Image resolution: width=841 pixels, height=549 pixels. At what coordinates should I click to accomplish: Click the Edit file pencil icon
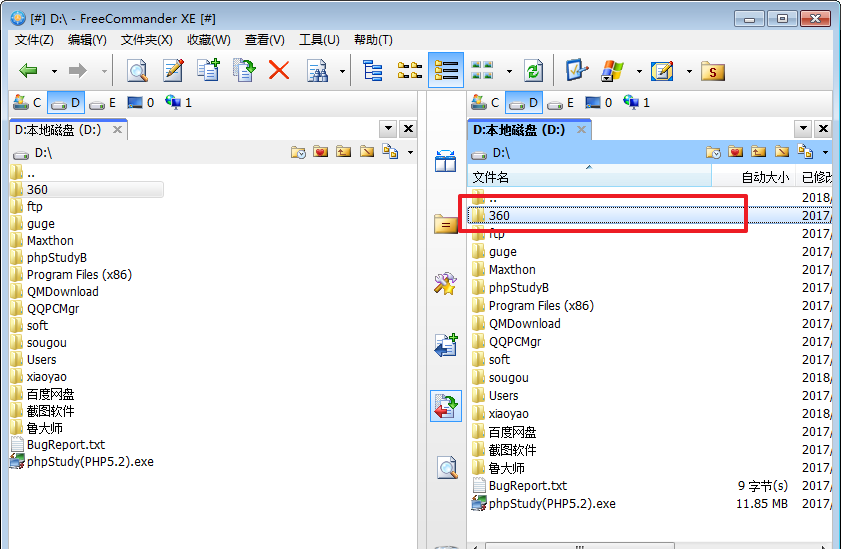[x=173, y=70]
